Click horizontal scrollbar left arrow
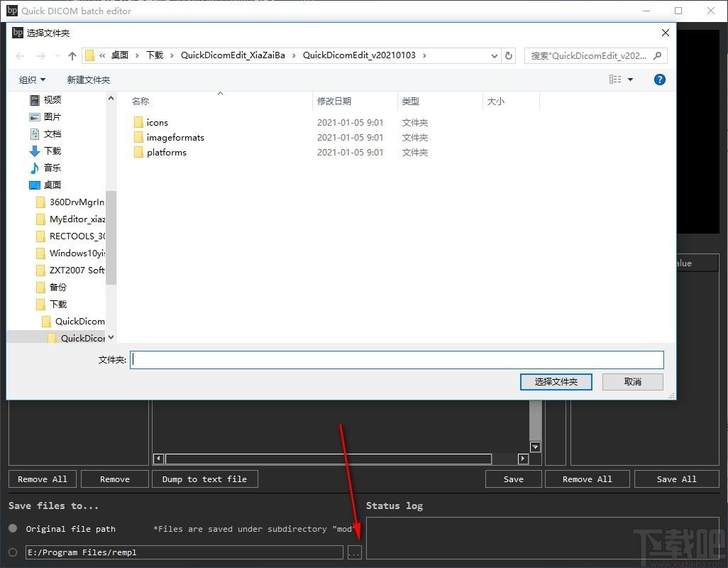The width and height of the screenshot is (728, 568). tap(158, 459)
